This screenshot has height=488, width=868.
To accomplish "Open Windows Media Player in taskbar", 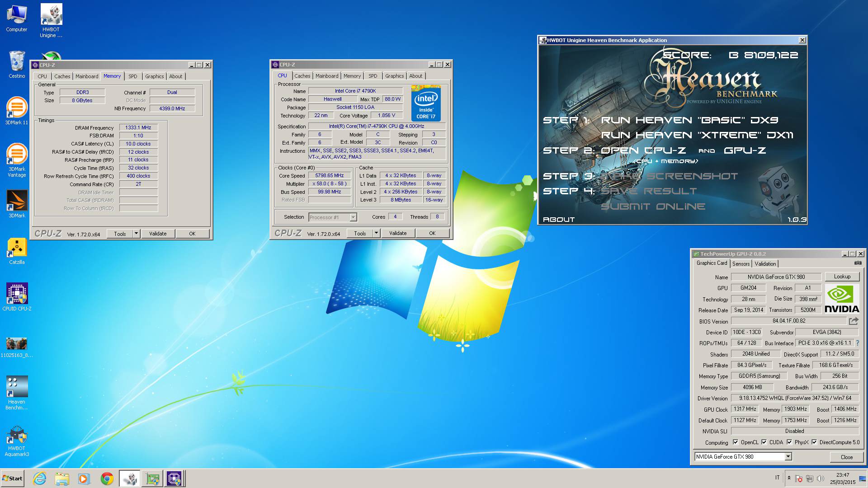I will (x=84, y=479).
